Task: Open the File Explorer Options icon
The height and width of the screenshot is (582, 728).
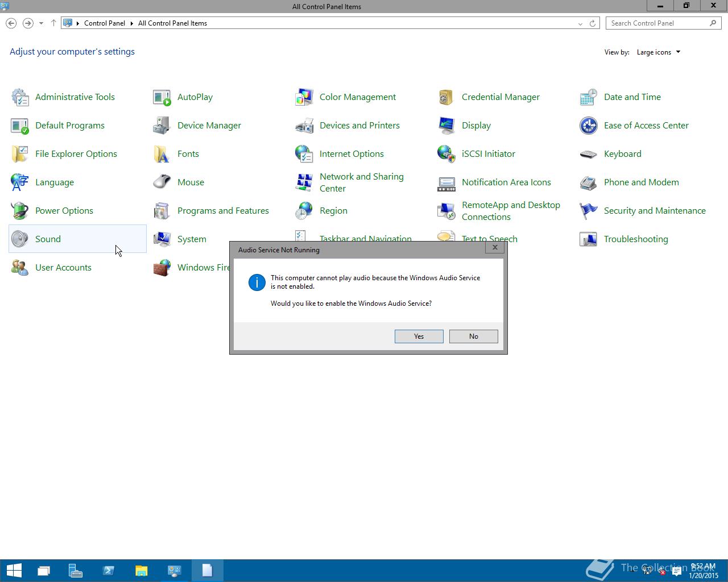Action: point(20,154)
